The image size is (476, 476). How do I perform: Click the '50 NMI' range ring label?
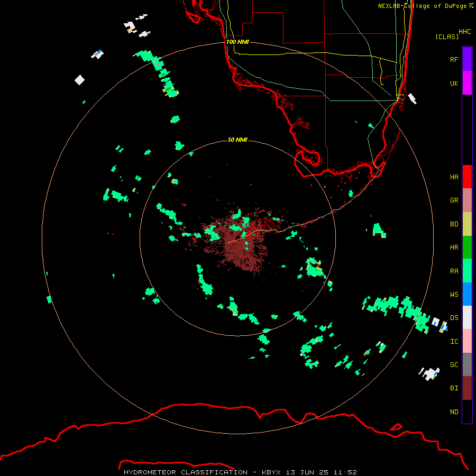coord(237,140)
